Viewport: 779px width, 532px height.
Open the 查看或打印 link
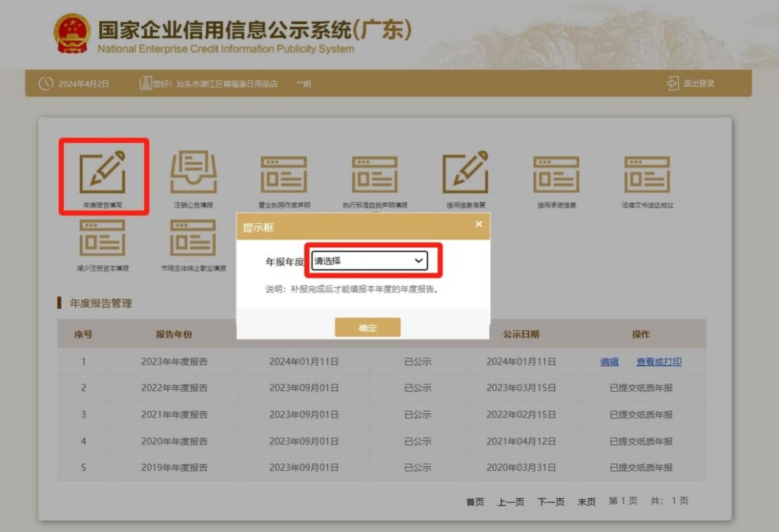click(658, 362)
